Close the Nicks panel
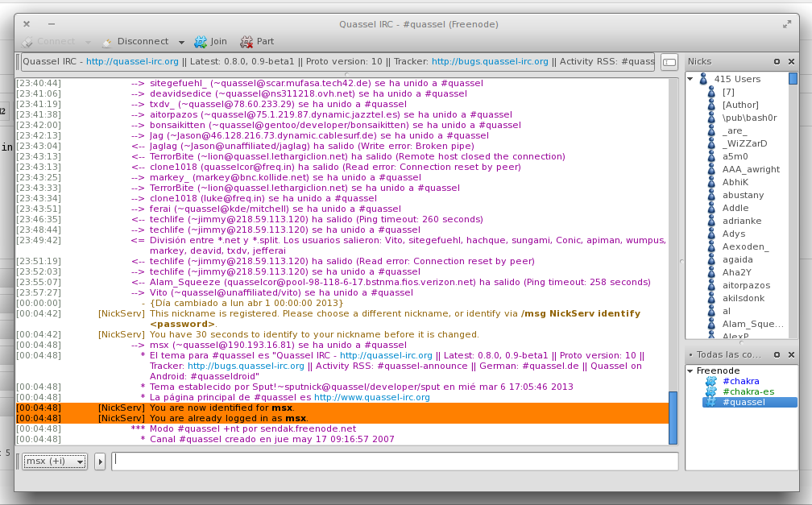Image resolution: width=812 pixels, height=505 pixels. 791,62
